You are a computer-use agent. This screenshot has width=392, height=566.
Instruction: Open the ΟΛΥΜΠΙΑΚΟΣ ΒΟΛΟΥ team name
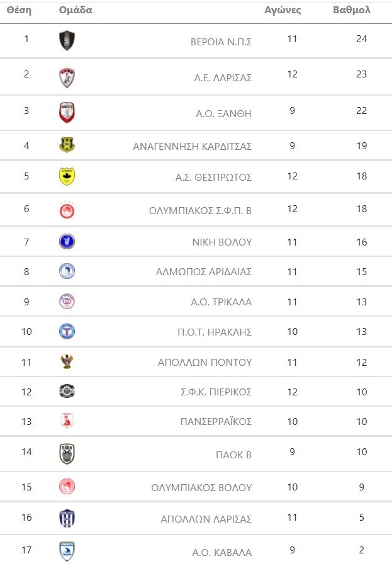(201, 487)
